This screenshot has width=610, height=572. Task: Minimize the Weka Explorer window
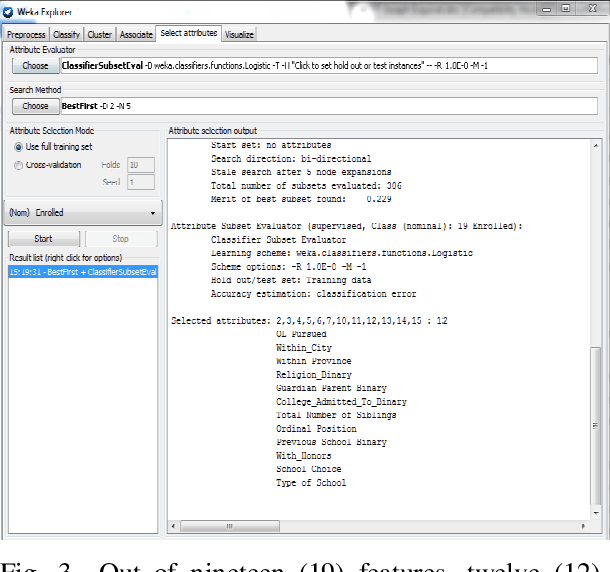(546, 9)
